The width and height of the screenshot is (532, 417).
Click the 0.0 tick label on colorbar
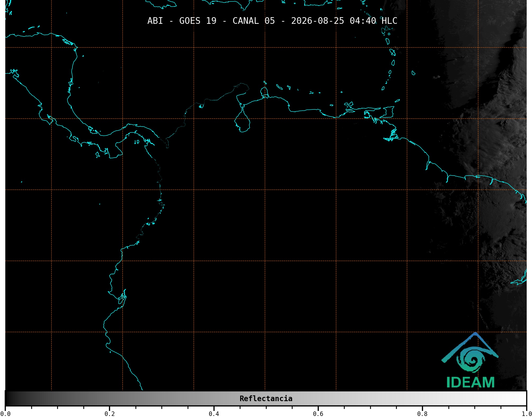[x=6, y=414]
